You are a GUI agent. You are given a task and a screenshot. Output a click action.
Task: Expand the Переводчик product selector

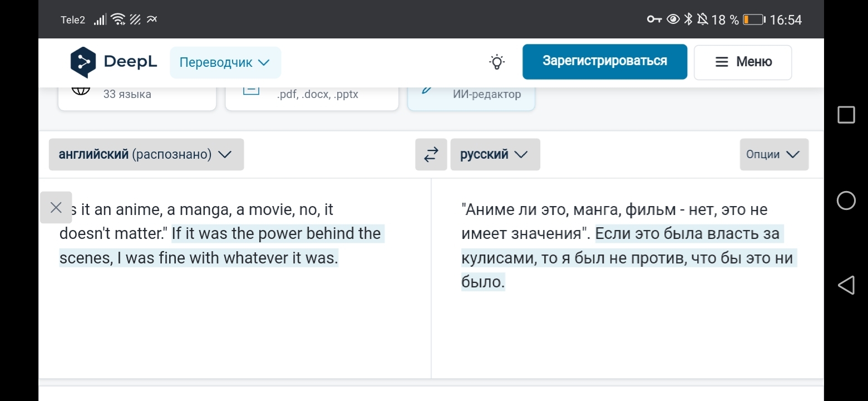[225, 62]
